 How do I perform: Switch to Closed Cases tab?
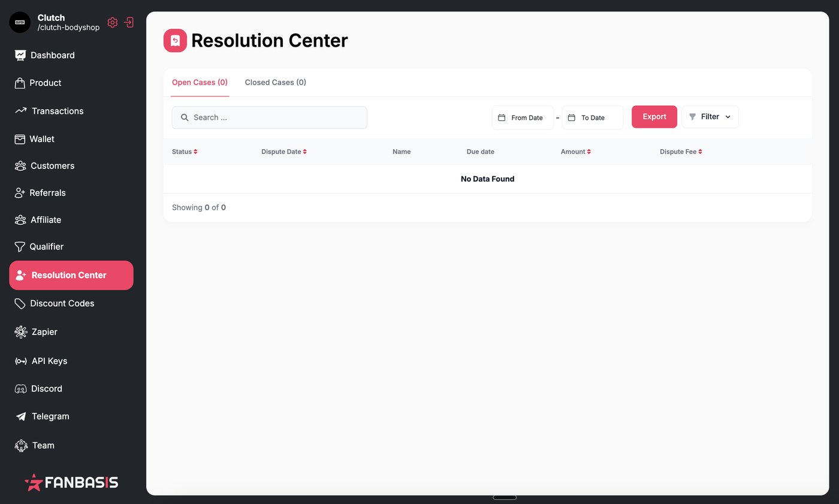coord(276,82)
